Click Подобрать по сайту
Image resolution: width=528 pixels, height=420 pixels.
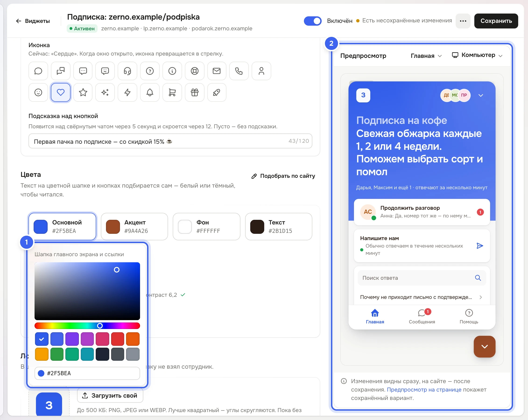click(x=283, y=176)
